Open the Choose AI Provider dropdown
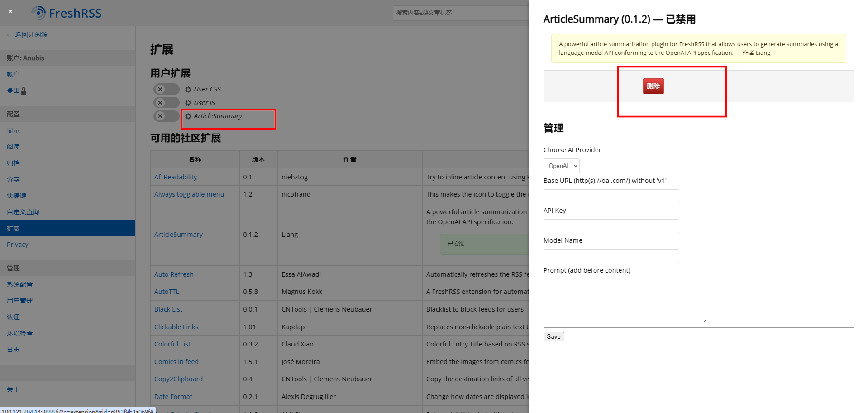The height and width of the screenshot is (413, 868). coord(561,166)
